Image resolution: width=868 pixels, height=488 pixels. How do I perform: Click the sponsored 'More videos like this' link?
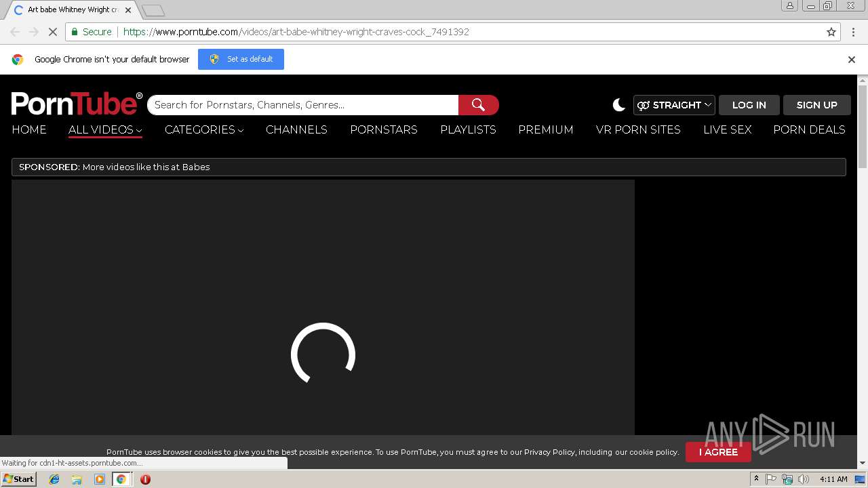tap(146, 167)
